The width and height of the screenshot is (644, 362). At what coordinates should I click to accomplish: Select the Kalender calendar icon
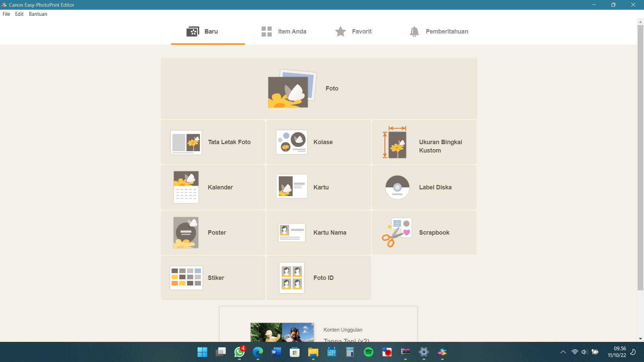pos(186,187)
